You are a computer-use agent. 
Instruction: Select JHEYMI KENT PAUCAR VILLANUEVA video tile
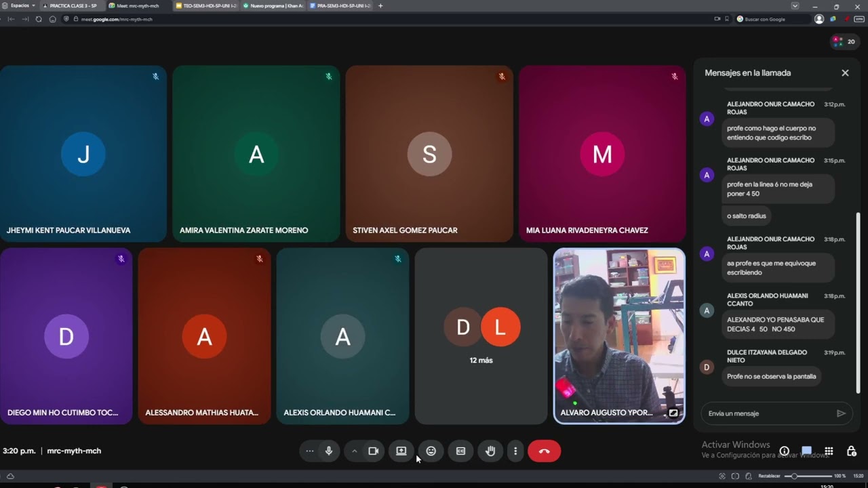pyautogui.click(x=83, y=154)
